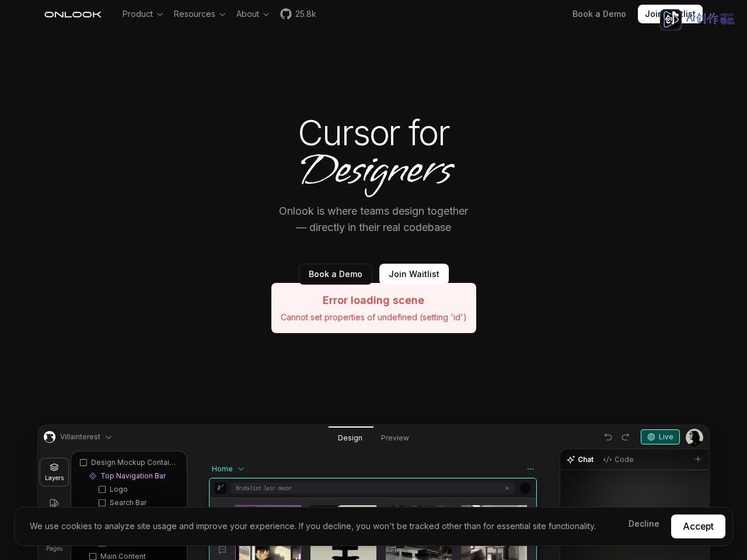Click the logo icon inside the mockup frame
Image resolution: width=747 pixels, height=560 pixels.
[221, 488]
